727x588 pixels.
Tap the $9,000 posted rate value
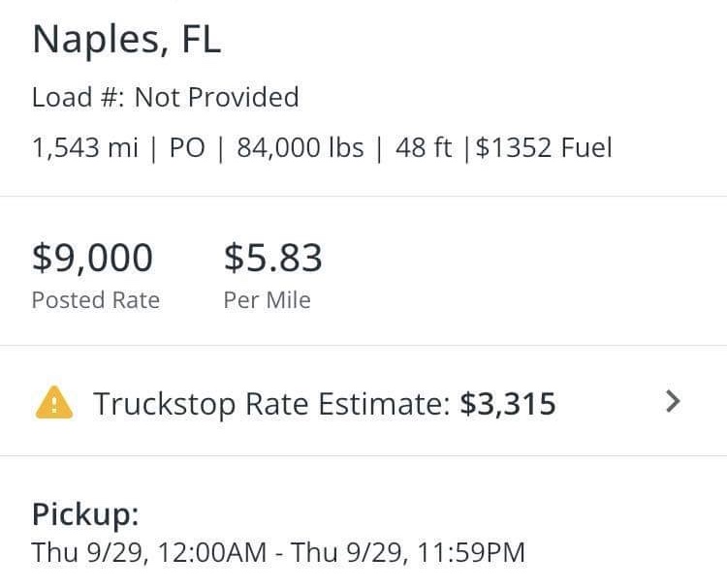click(92, 257)
